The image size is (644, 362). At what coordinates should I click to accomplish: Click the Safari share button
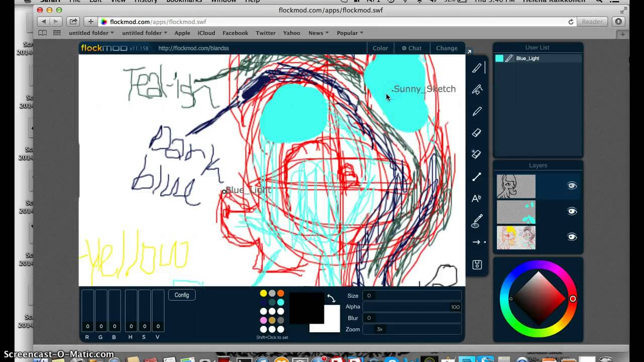point(73,22)
